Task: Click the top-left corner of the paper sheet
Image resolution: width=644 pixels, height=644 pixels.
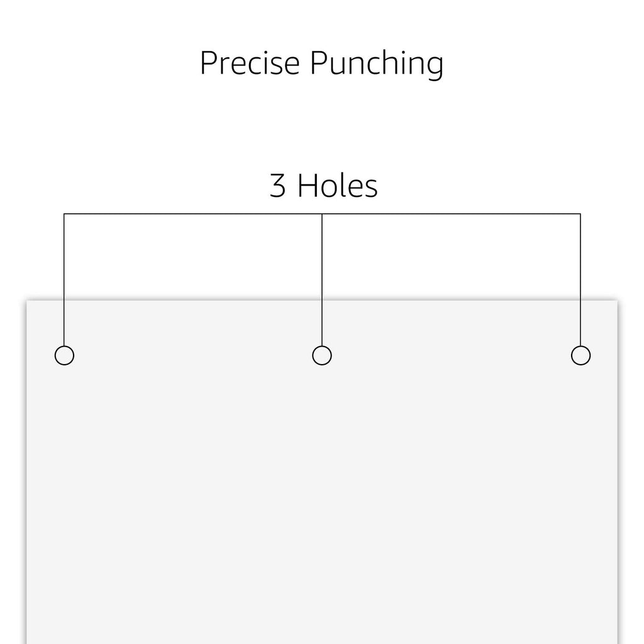Action: 27,301
